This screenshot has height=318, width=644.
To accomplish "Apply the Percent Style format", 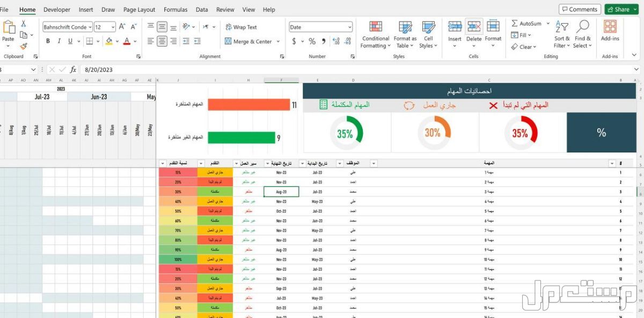I will pos(312,41).
